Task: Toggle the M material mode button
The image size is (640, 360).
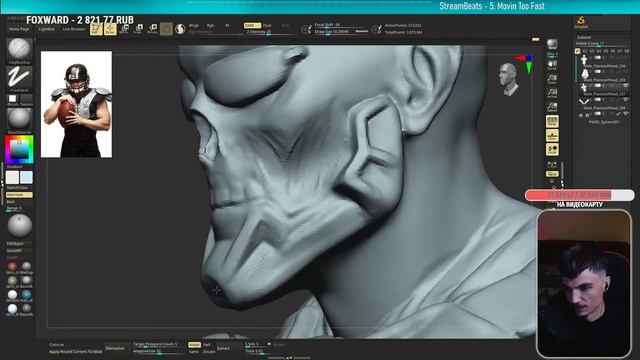Action: 227,25
